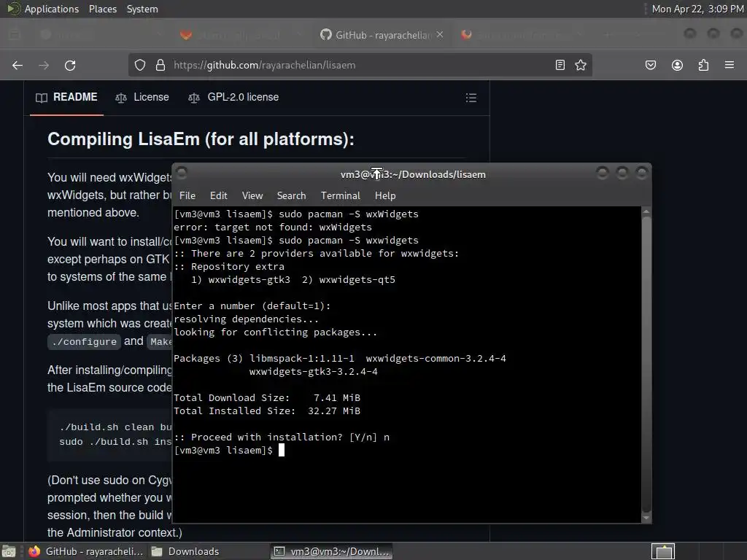
Task: Click the terminal vertical scrollbar thumb
Action: 646,365
